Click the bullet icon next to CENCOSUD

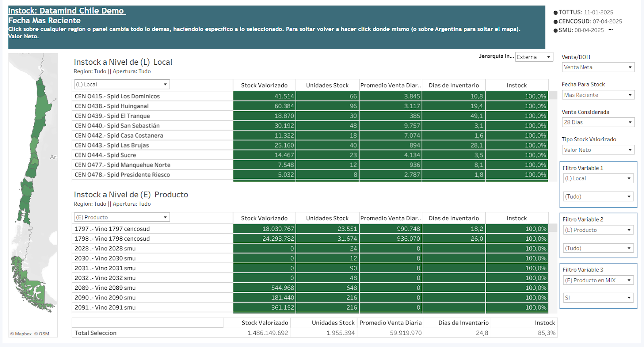[x=555, y=22]
